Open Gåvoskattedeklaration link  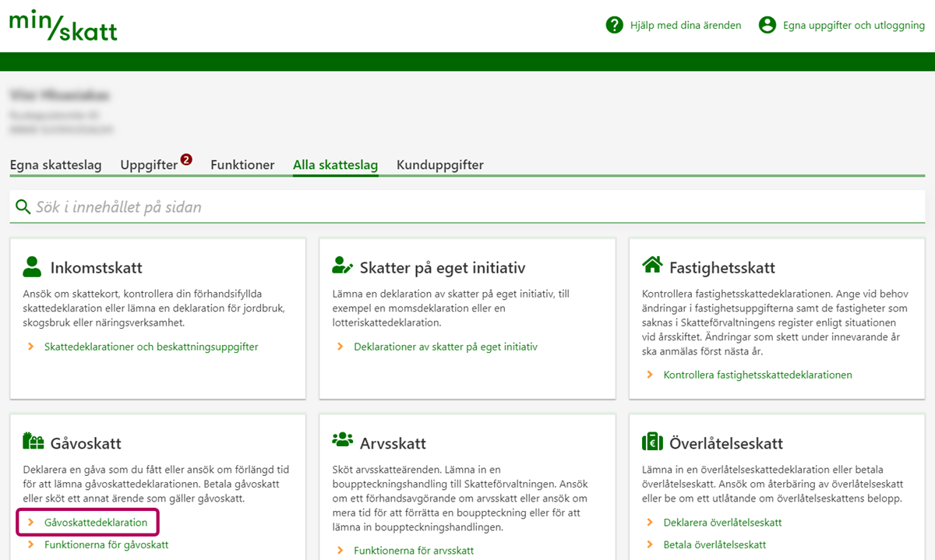(x=96, y=523)
